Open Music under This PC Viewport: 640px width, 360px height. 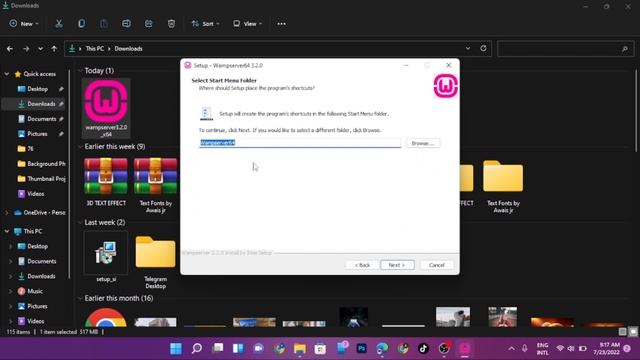point(35,291)
